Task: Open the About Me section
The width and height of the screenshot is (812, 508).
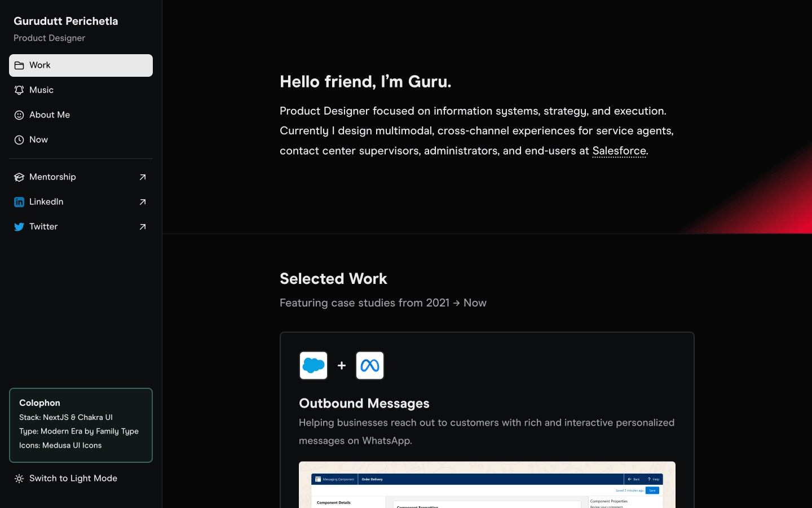Action: pos(50,115)
